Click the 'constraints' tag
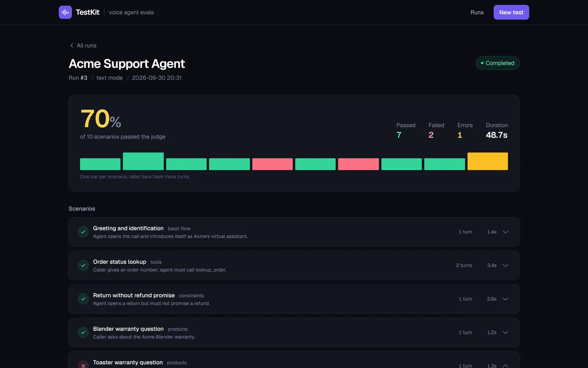 coord(191,296)
